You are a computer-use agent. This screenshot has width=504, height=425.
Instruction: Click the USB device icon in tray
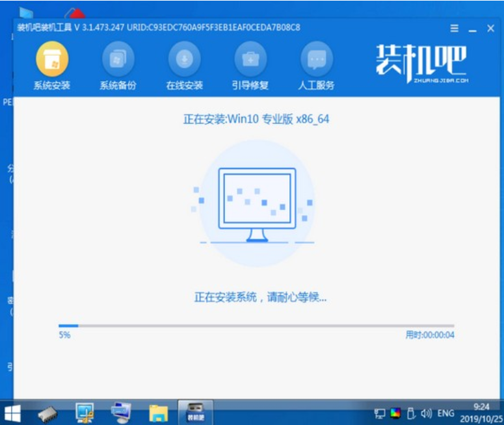pyautogui.click(x=411, y=413)
